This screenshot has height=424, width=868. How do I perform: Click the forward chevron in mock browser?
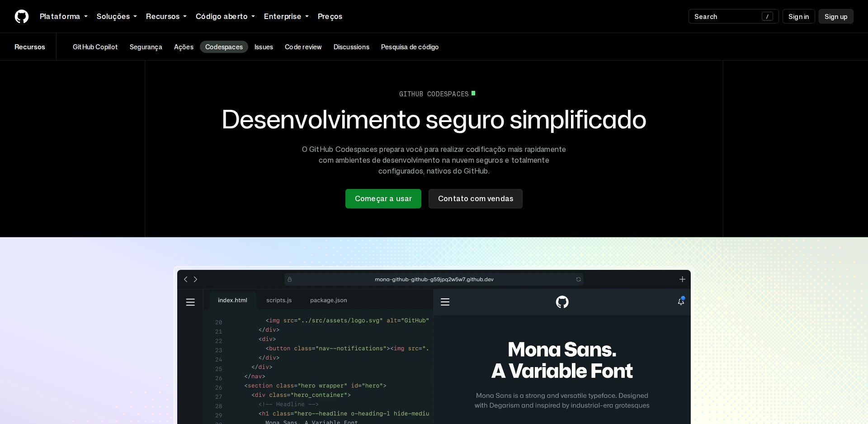[196, 279]
